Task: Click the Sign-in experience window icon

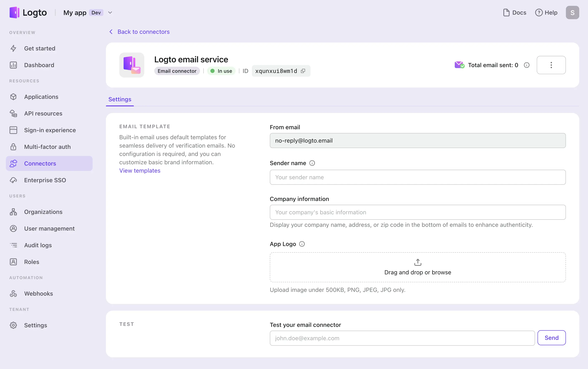Action: [13, 130]
